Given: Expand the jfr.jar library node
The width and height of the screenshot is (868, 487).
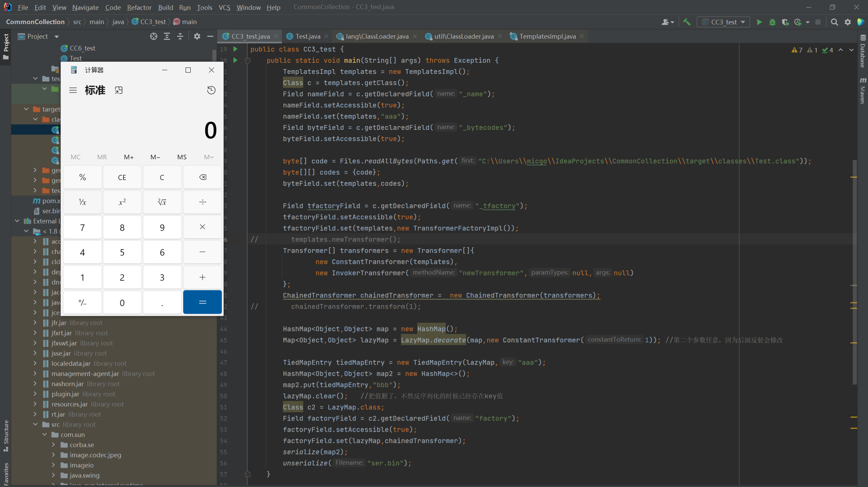Looking at the screenshot, I should click(35, 323).
